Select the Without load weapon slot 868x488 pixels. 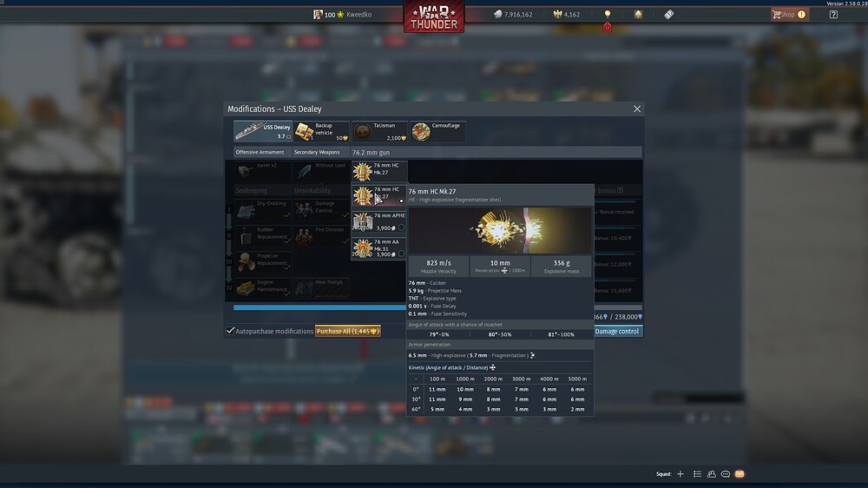pyautogui.click(x=321, y=171)
